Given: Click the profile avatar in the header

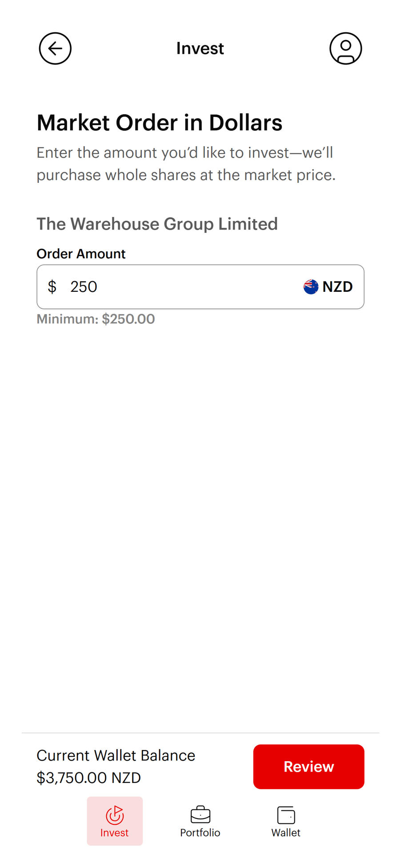Looking at the screenshot, I should tap(346, 48).
